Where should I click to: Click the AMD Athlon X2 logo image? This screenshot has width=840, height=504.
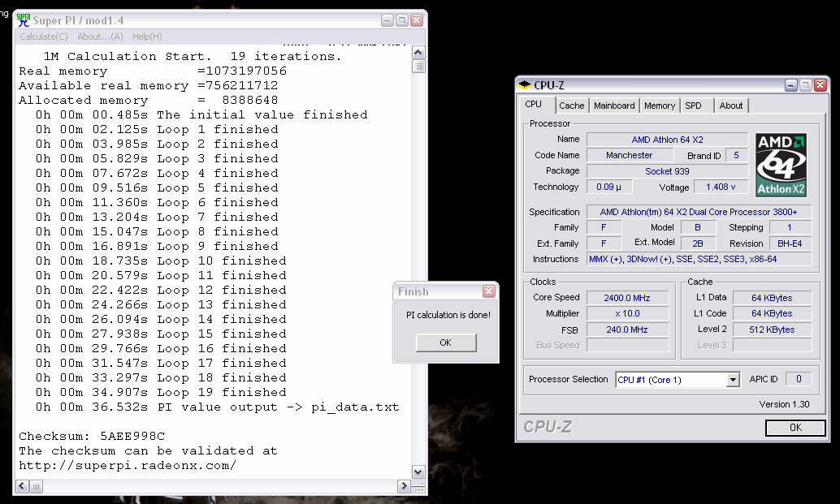coord(781,166)
